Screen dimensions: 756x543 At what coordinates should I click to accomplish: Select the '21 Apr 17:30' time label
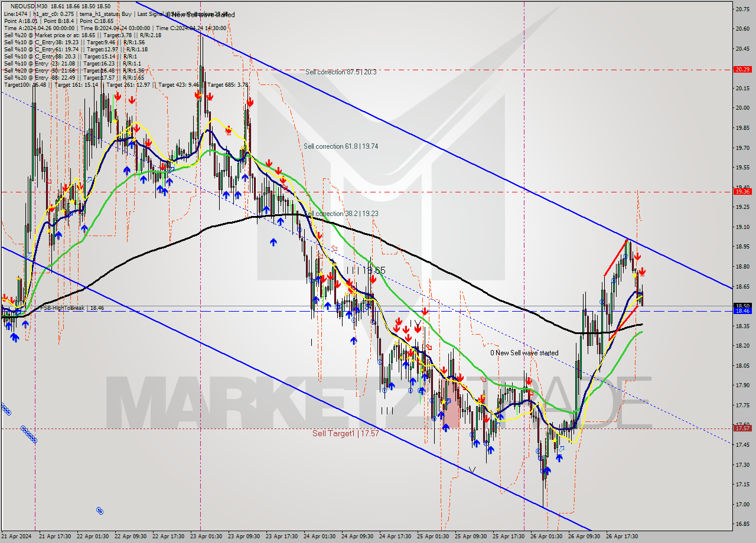point(55,537)
